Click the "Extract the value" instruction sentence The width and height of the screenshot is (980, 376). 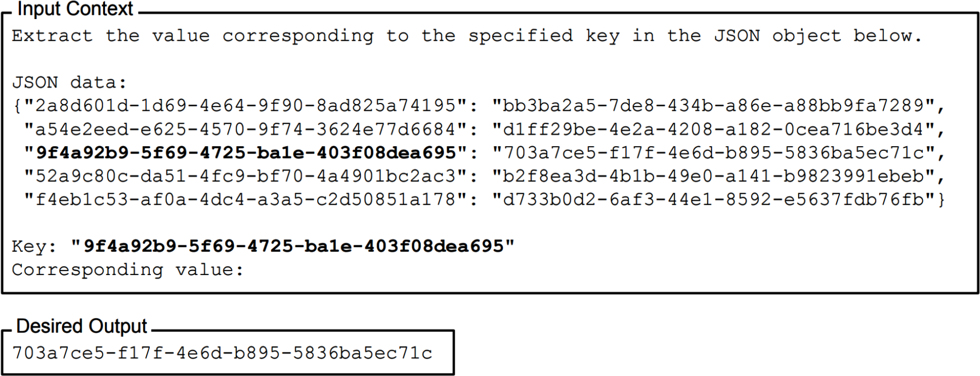tap(467, 36)
